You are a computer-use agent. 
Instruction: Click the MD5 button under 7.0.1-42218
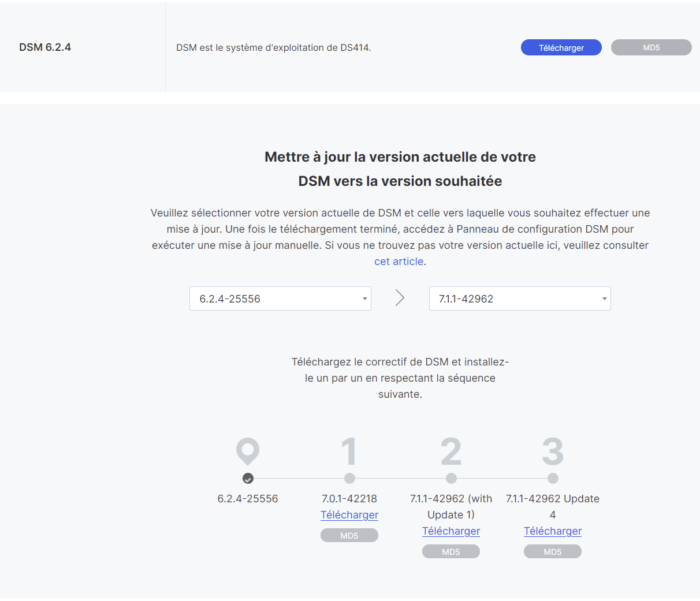pyautogui.click(x=349, y=535)
